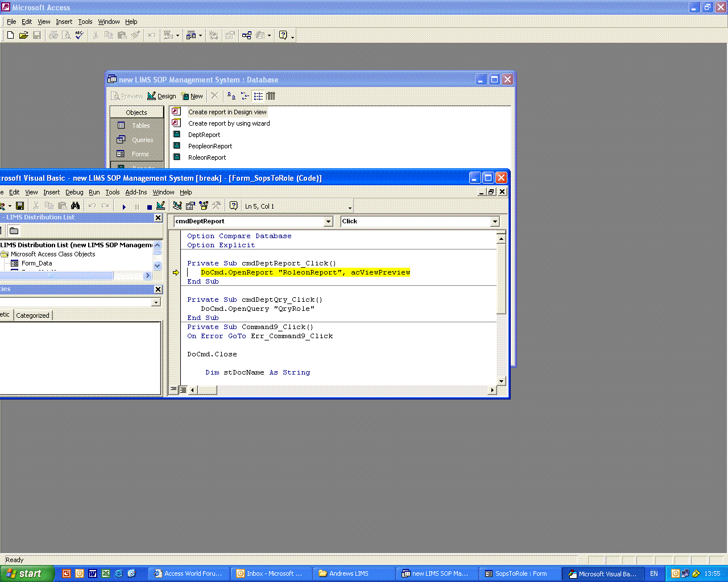
Task: Click the Break pause icon in VBA toolbar
Action: [x=137, y=206]
